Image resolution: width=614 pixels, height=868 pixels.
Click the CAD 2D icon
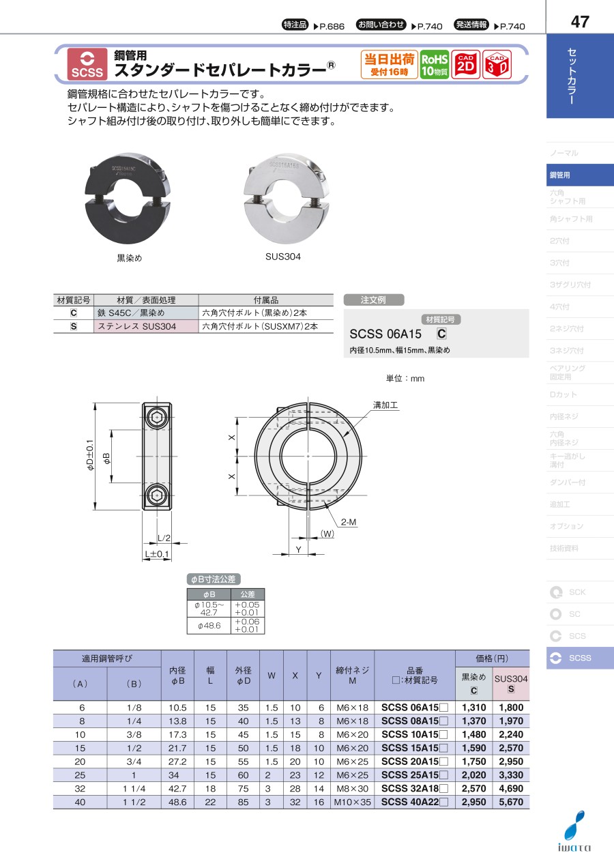coord(466,64)
